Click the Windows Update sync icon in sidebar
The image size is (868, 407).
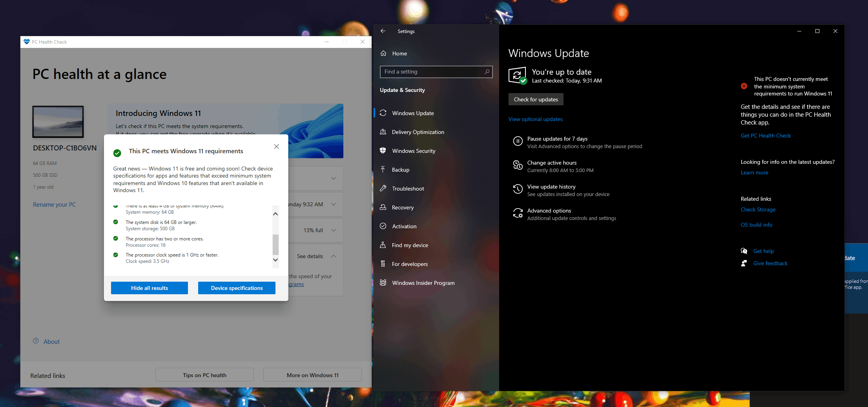383,113
